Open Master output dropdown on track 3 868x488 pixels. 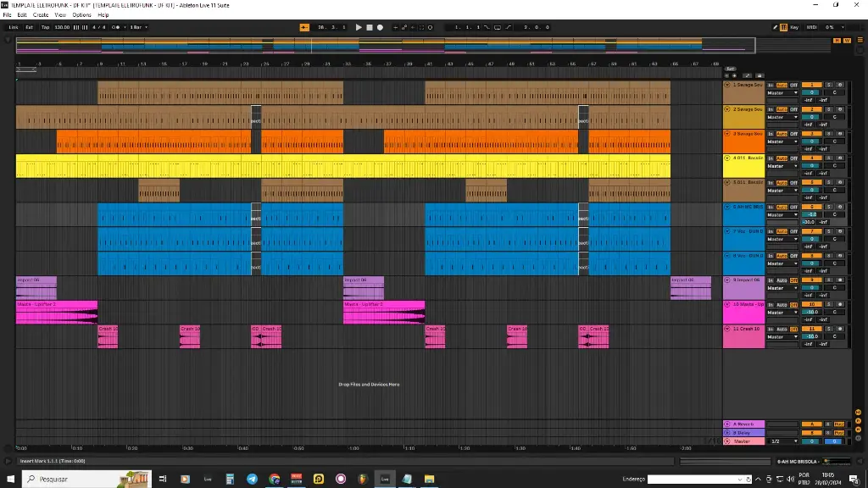pos(782,141)
